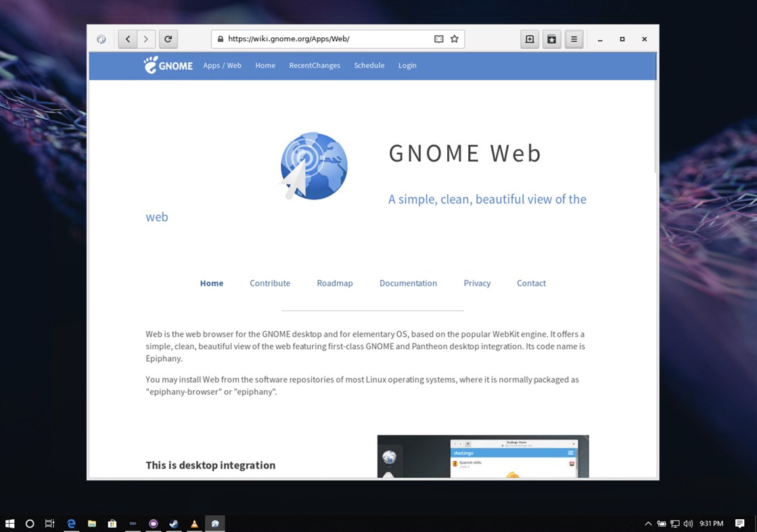This screenshot has width=757, height=532.
Task: Enable reader mode in the address bar
Action: click(438, 39)
